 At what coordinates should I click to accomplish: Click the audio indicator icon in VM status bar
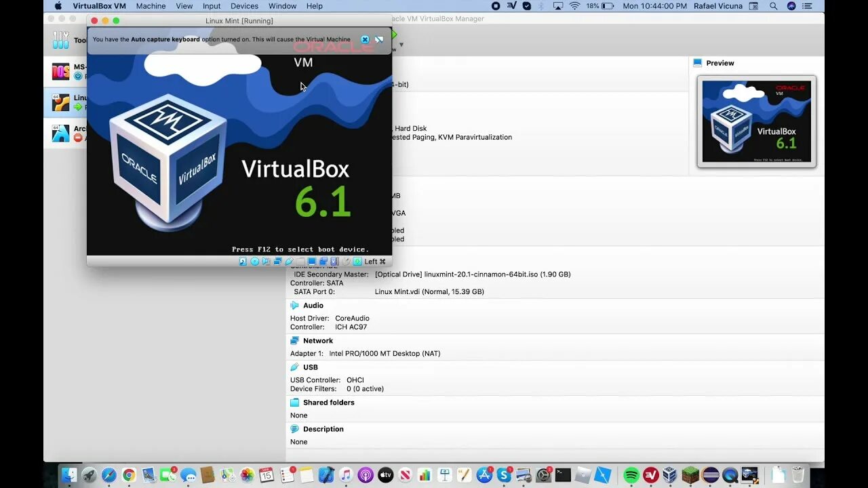pos(266,261)
